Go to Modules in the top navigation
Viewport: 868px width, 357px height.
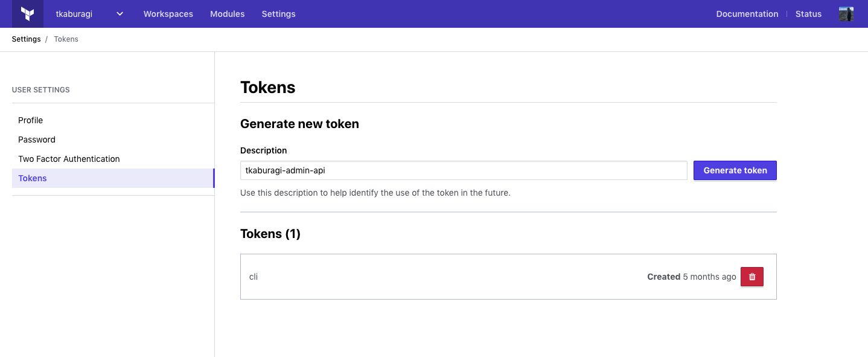point(227,14)
